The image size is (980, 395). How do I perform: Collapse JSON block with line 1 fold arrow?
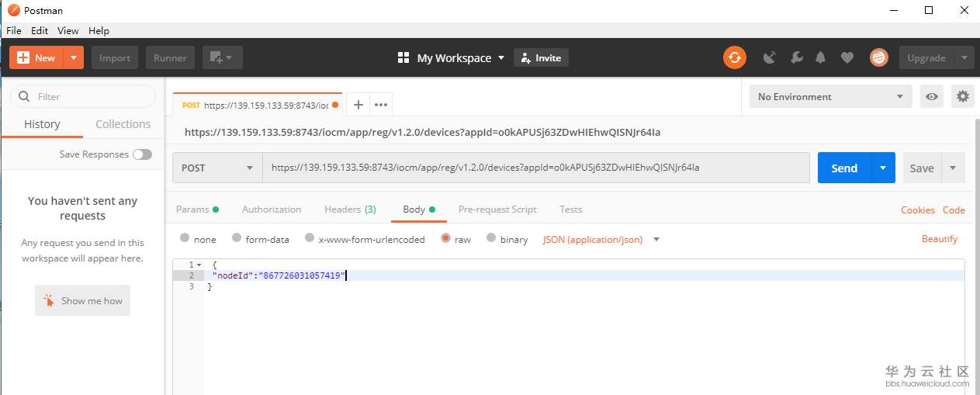pyautogui.click(x=199, y=265)
